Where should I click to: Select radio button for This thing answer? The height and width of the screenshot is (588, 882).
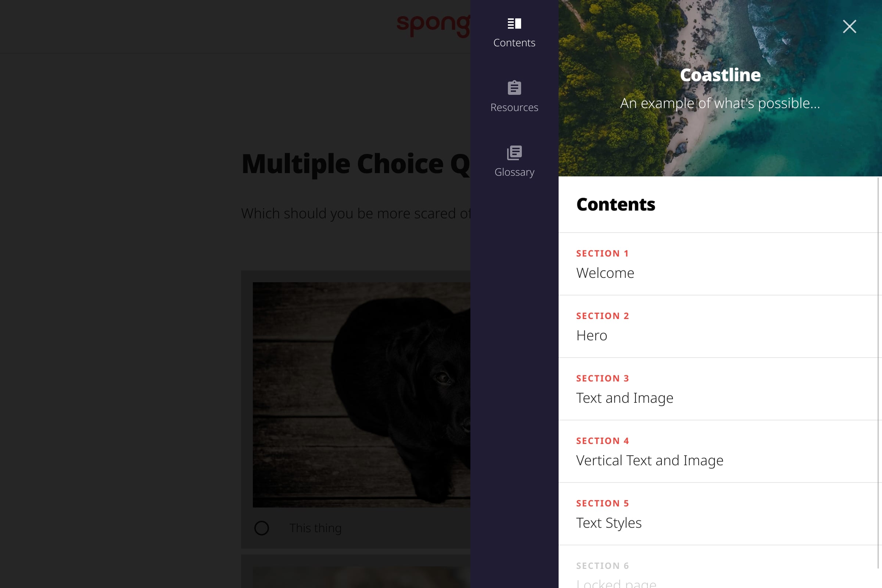262,528
